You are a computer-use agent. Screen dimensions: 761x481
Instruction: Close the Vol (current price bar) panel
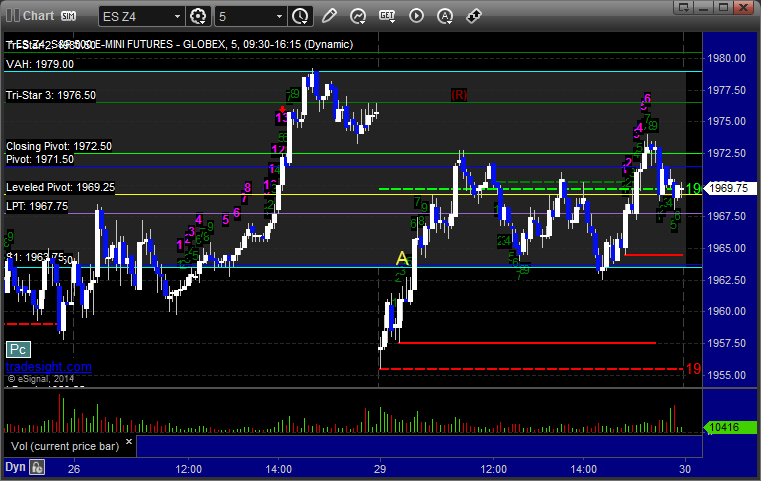click(129, 442)
